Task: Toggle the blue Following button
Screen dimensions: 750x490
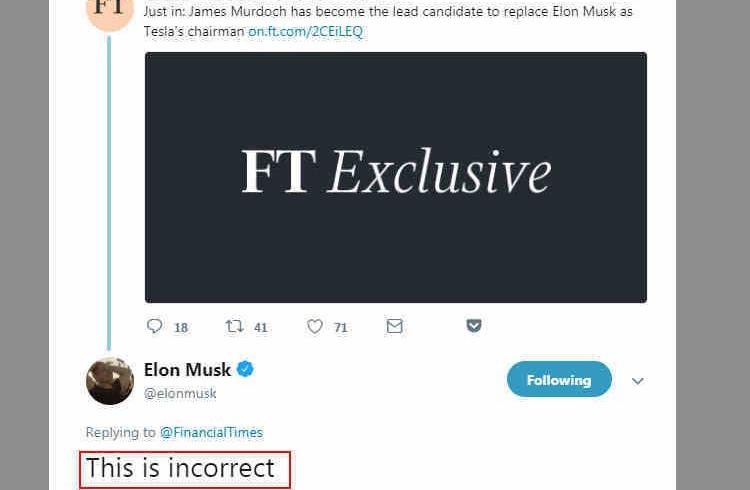Action: pyautogui.click(x=559, y=380)
